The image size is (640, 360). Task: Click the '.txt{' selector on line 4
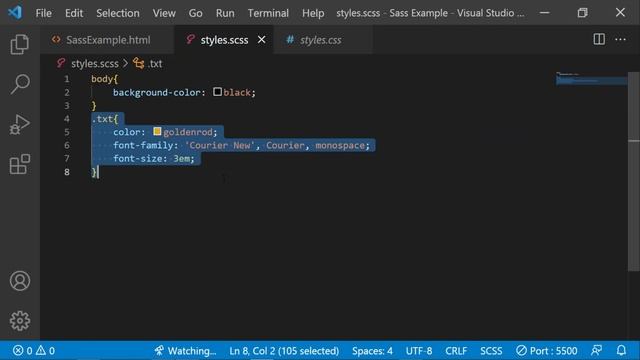tap(104, 119)
